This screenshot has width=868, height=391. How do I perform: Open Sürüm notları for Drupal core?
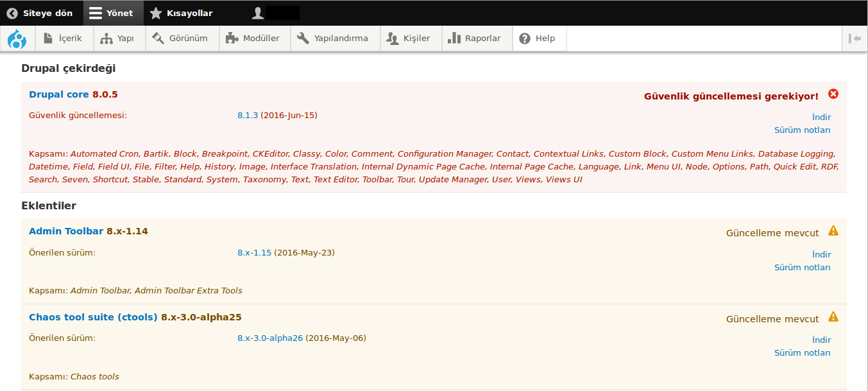[803, 130]
